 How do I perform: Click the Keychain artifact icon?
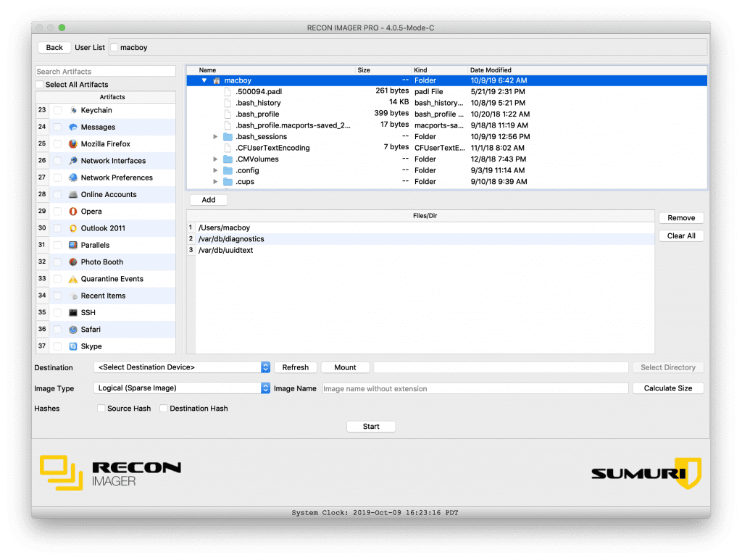73,110
